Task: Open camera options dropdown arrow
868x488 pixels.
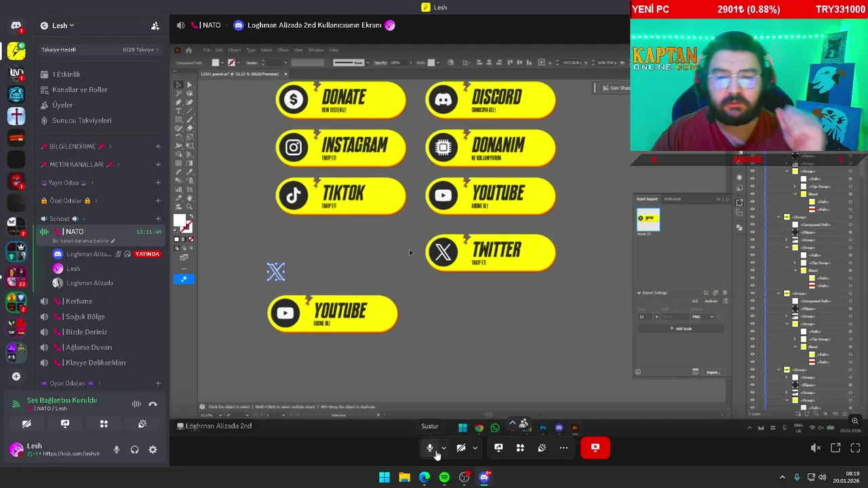Action: [x=475, y=448]
